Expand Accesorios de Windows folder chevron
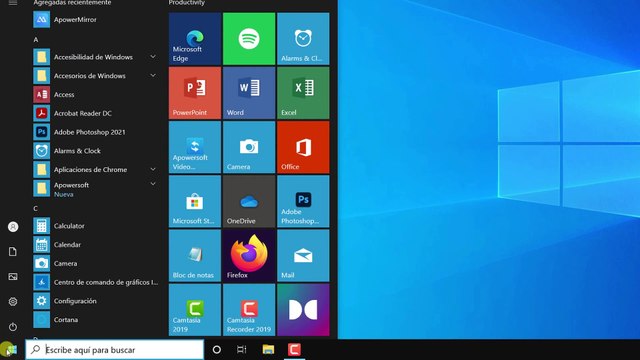Image resolution: width=640 pixels, height=360 pixels. coord(153,76)
